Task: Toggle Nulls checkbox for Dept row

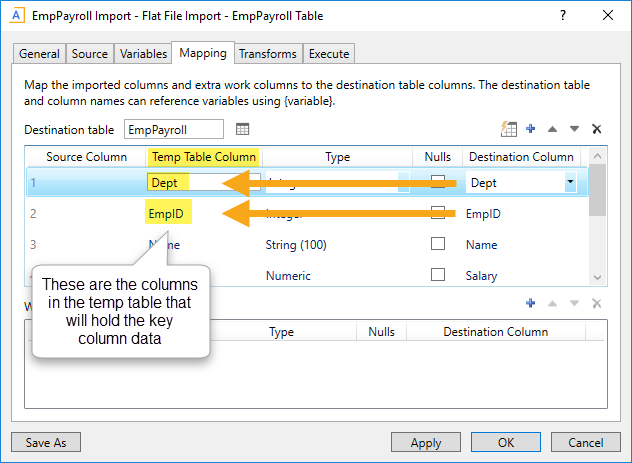Action: click(438, 182)
